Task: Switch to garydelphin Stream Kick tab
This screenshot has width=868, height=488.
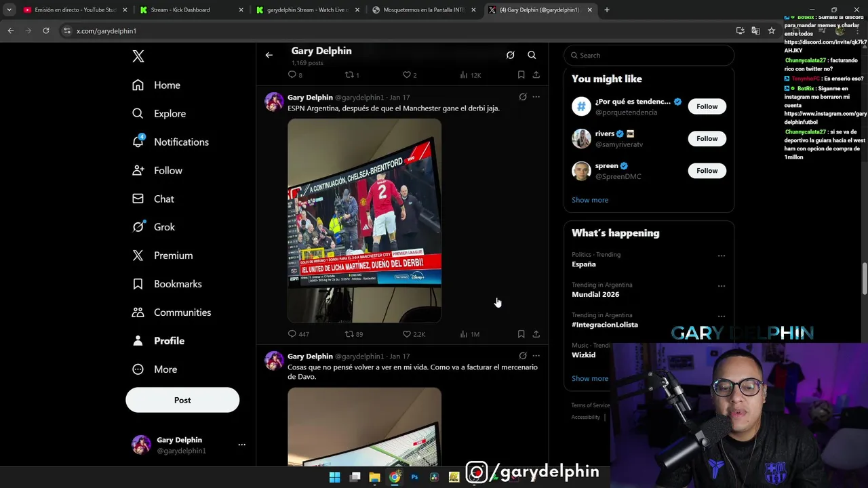Action: [x=307, y=10]
